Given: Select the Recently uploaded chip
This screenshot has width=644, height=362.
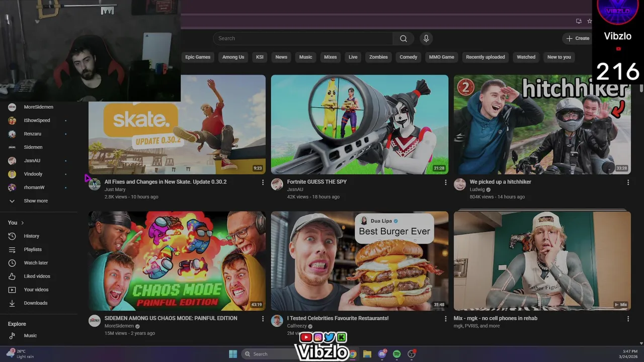Looking at the screenshot, I should click(x=485, y=57).
